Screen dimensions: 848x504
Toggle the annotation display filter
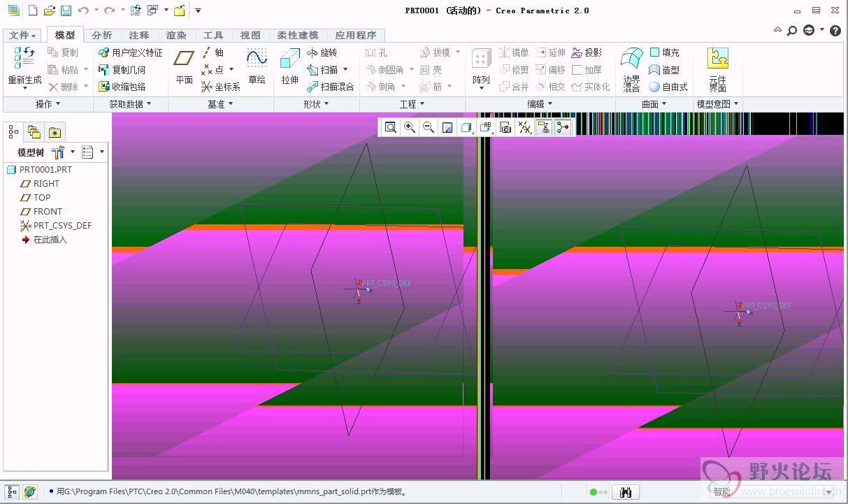(x=544, y=127)
